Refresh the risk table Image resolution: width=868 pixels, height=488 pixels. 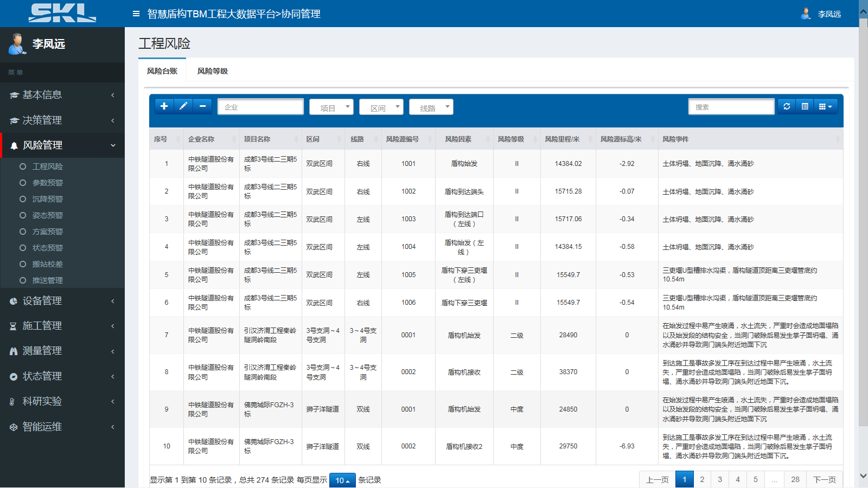click(x=787, y=106)
